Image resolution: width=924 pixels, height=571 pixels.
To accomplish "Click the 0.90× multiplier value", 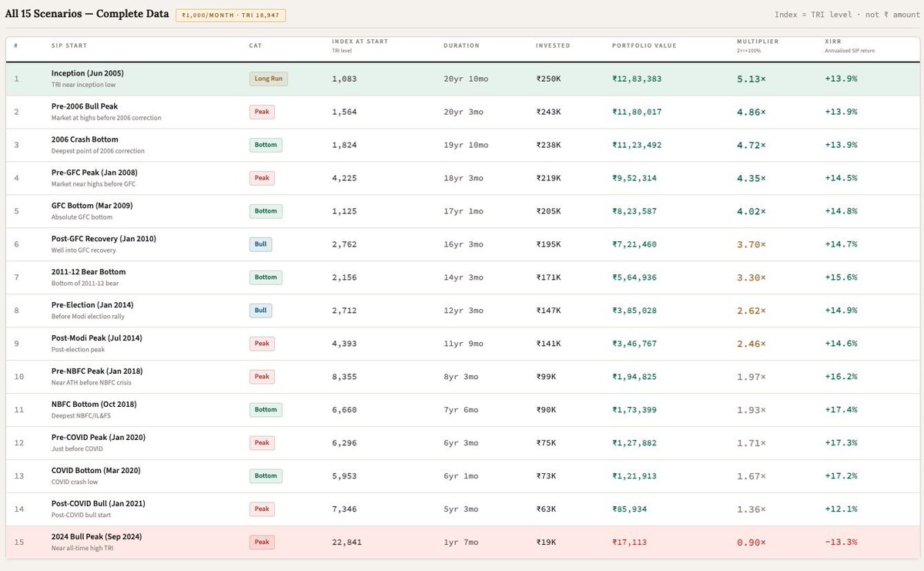I will 752,542.
